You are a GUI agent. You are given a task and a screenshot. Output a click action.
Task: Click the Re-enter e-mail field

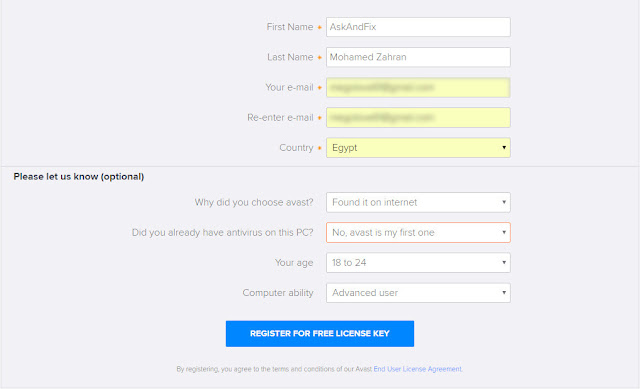418,118
